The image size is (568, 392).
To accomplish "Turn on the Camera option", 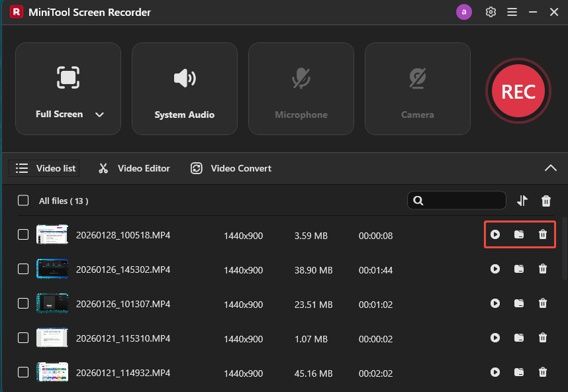I will click(x=417, y=88).
